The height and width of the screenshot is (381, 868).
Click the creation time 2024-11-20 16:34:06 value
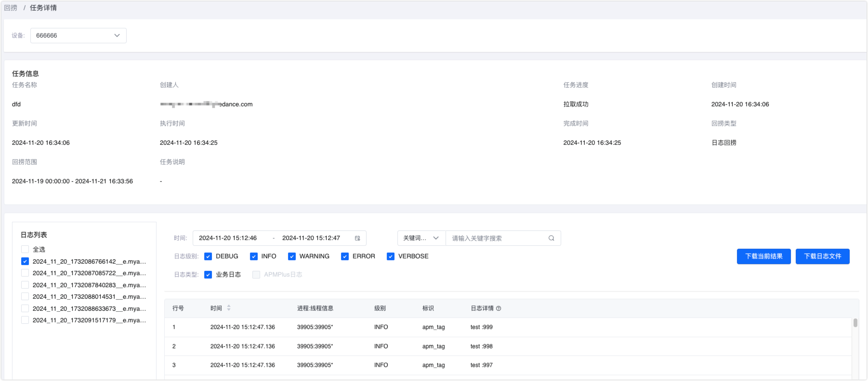pos(740,104)
